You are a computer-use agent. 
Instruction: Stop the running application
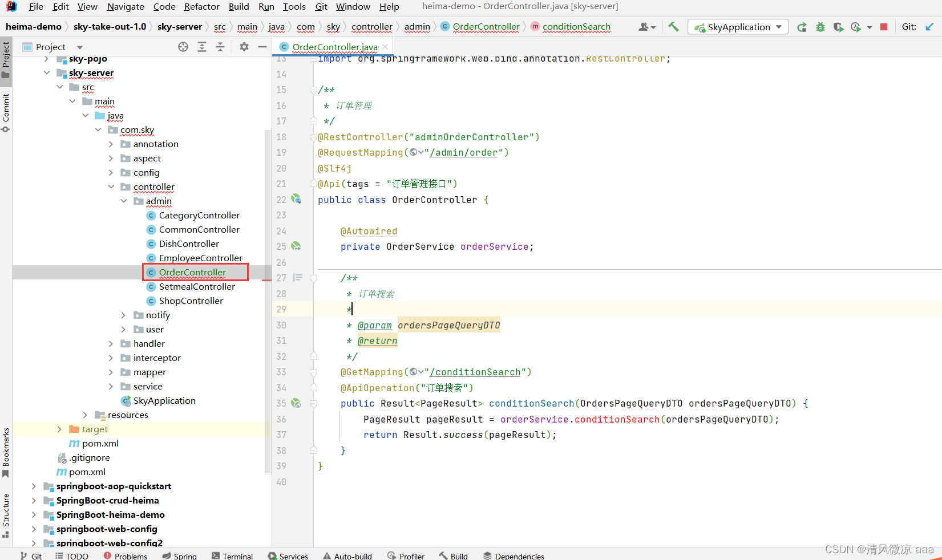884,27
